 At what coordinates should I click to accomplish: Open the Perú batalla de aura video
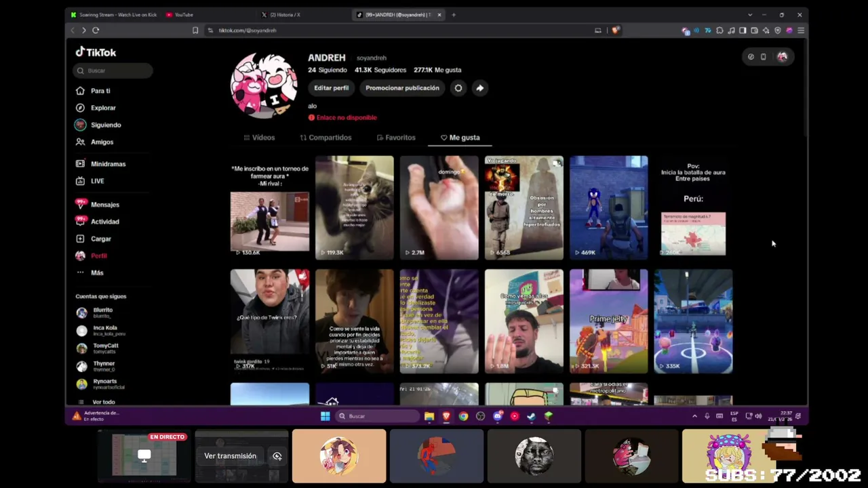coord(693,208)
